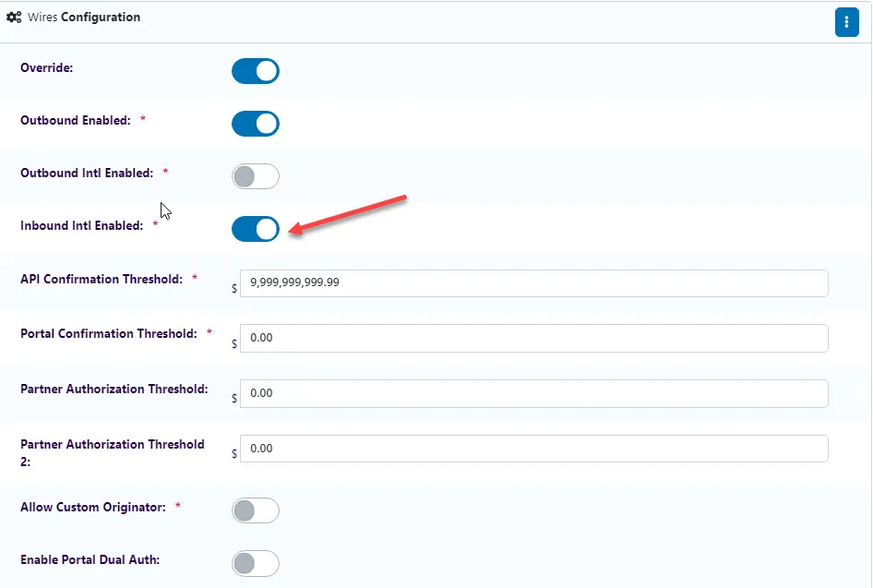873x588 pixels.
Task: Click the Override label
Action: [x=47, y=68]
